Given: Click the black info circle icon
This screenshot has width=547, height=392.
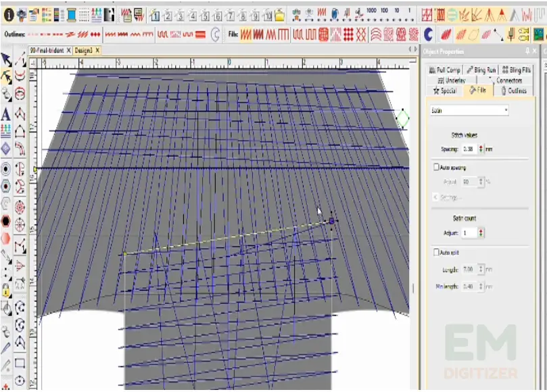Looking at the screenshot, I should (x=8, y=15).
